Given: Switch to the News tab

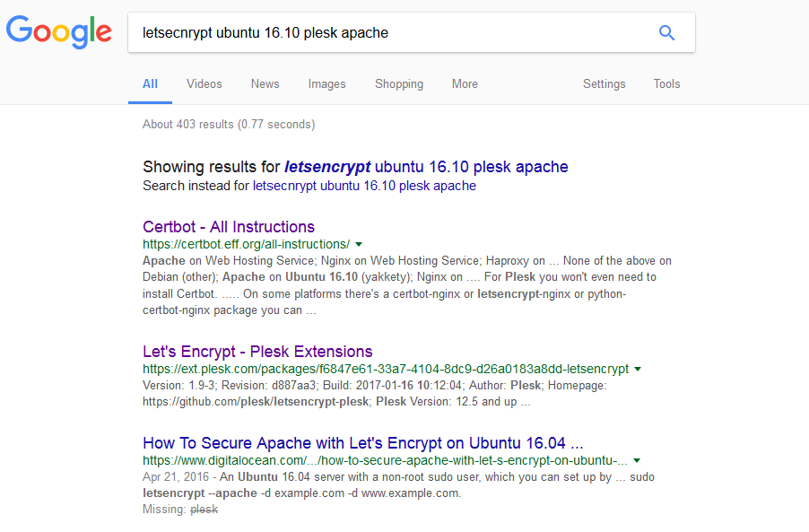Looking at the screenshot, I should [x=265, y=83].
